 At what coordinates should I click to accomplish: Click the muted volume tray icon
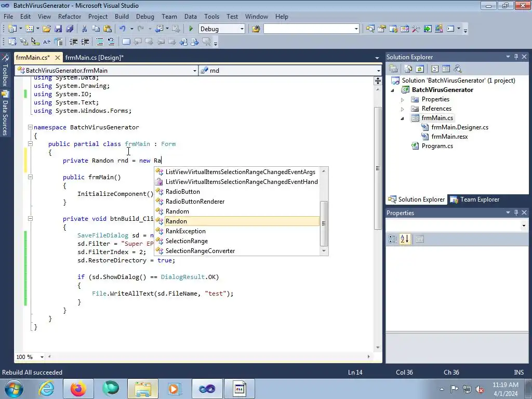coord(480,389)
